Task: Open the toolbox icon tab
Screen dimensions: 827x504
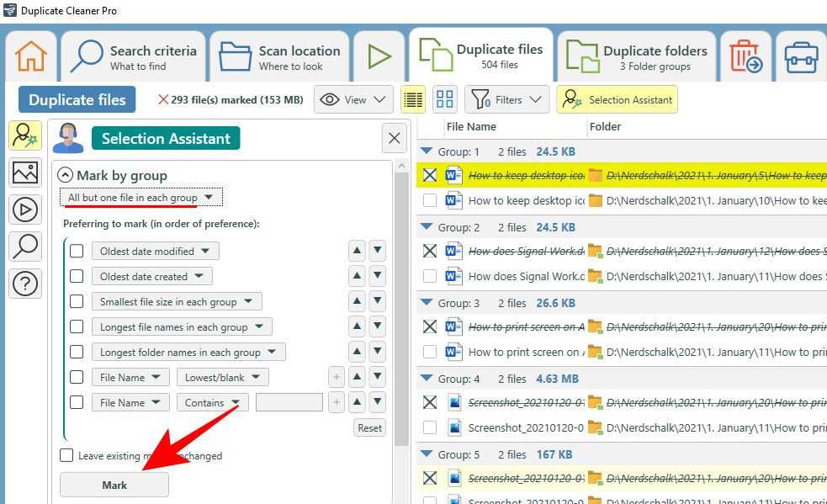Action: (x=801, y=57)
